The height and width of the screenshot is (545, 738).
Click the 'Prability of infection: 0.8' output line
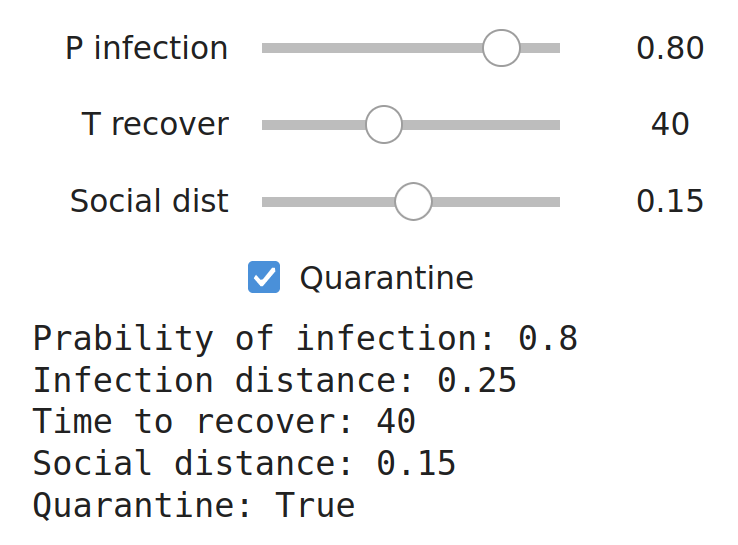305,338
